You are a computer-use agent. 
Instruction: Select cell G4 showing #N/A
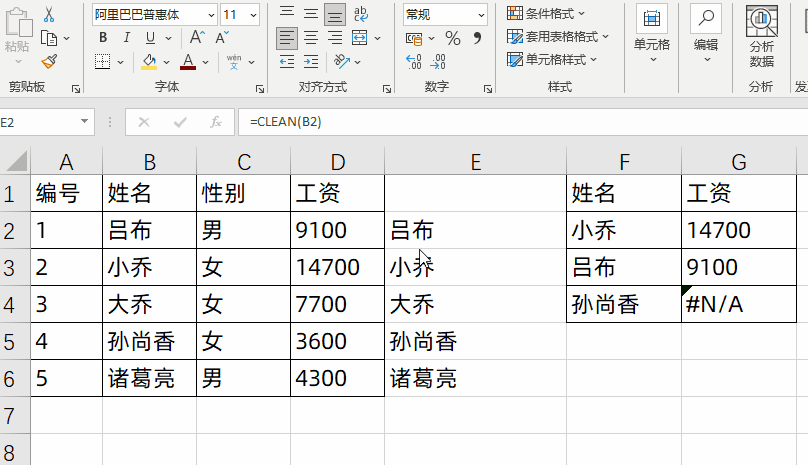click(x=739, y=304)
